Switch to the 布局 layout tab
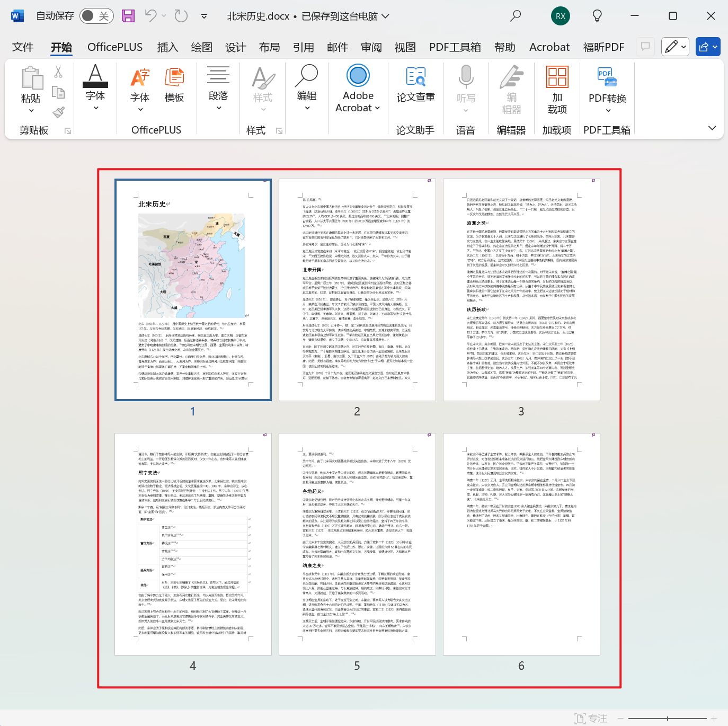This screenshot has height=726, width=728. click(x=269, y=47)
